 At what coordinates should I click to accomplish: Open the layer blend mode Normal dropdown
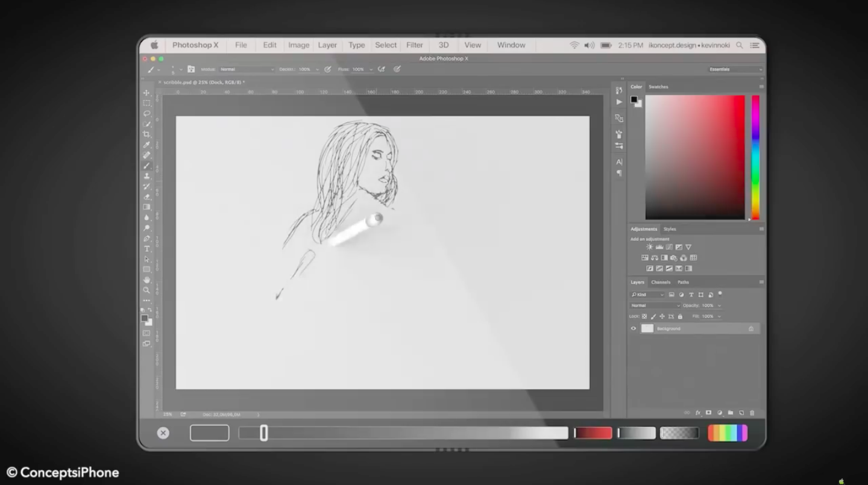pos(655,305)
